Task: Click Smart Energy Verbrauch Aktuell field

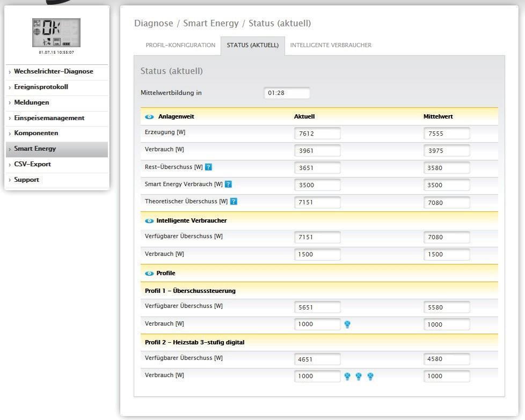Action: pos(317,185)
